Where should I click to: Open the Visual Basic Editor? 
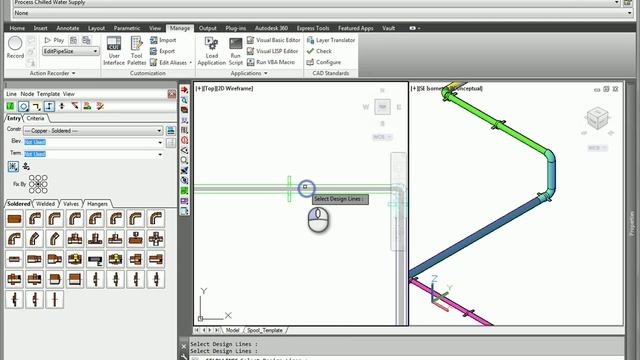[x=273, y=40]
